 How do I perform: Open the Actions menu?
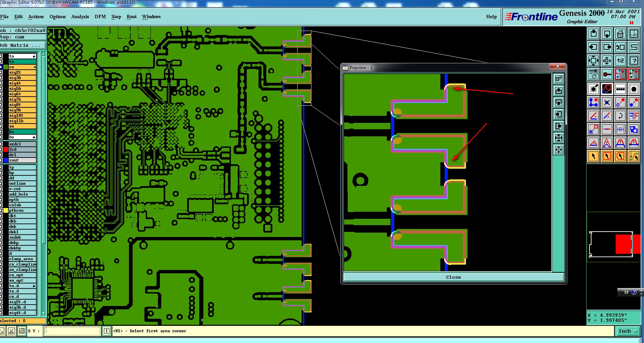pos(36,16)
